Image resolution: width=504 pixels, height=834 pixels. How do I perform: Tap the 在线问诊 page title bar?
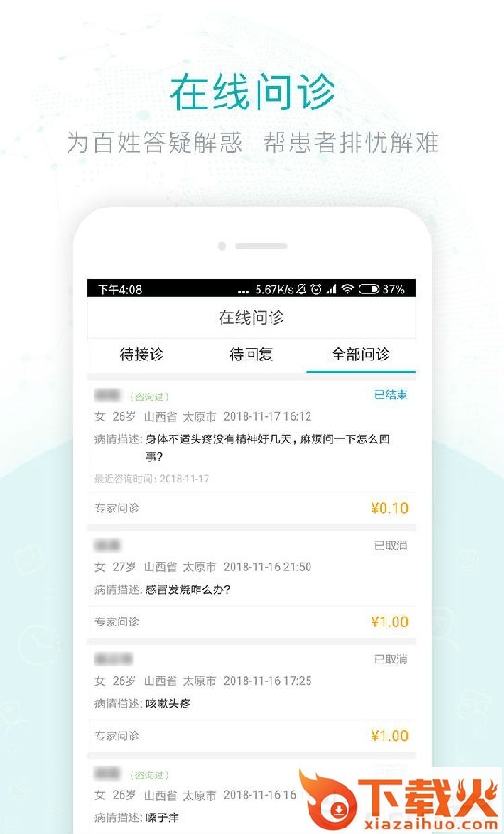(x=251, y=318)
